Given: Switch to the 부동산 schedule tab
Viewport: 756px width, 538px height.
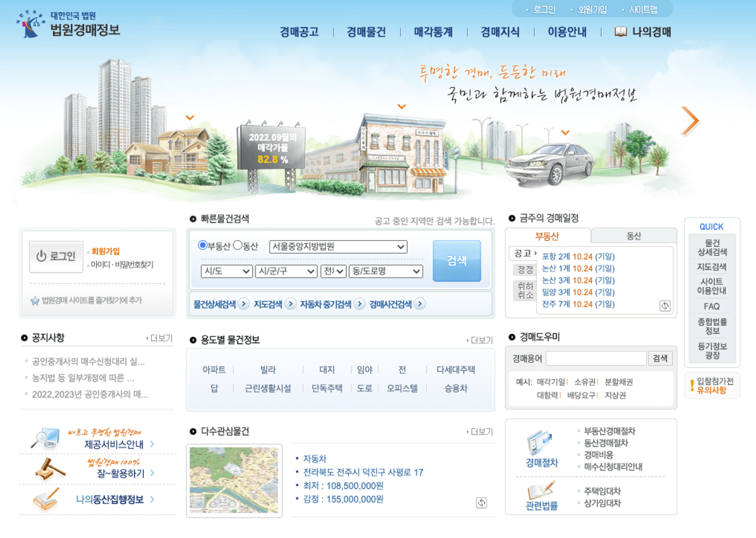Looking at the screenshot, I should 547,237.
